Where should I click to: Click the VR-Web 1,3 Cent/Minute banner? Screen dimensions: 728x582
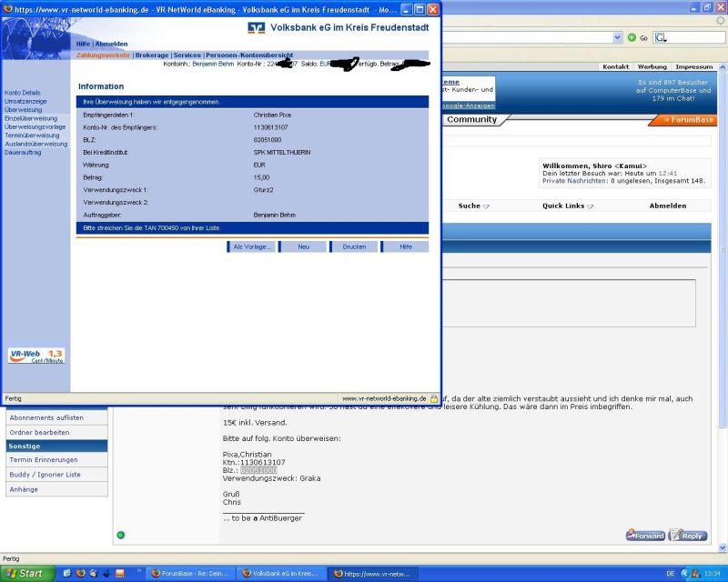[36, 356]
